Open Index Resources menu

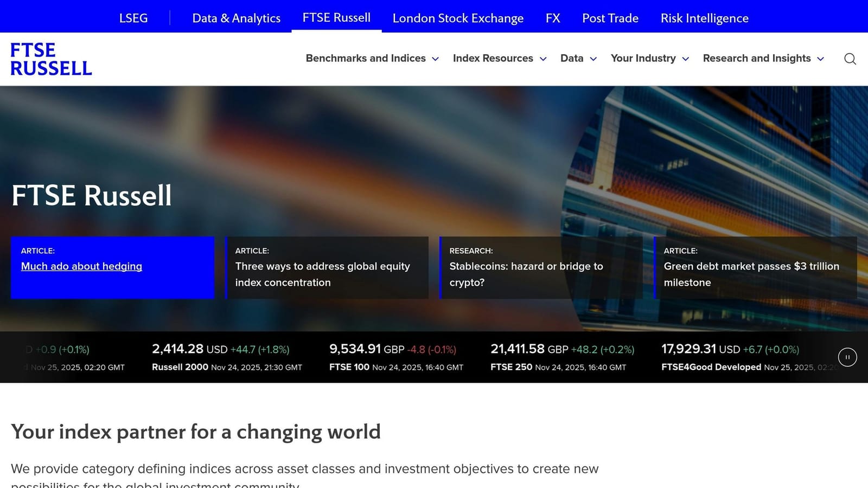click(493, 58)
